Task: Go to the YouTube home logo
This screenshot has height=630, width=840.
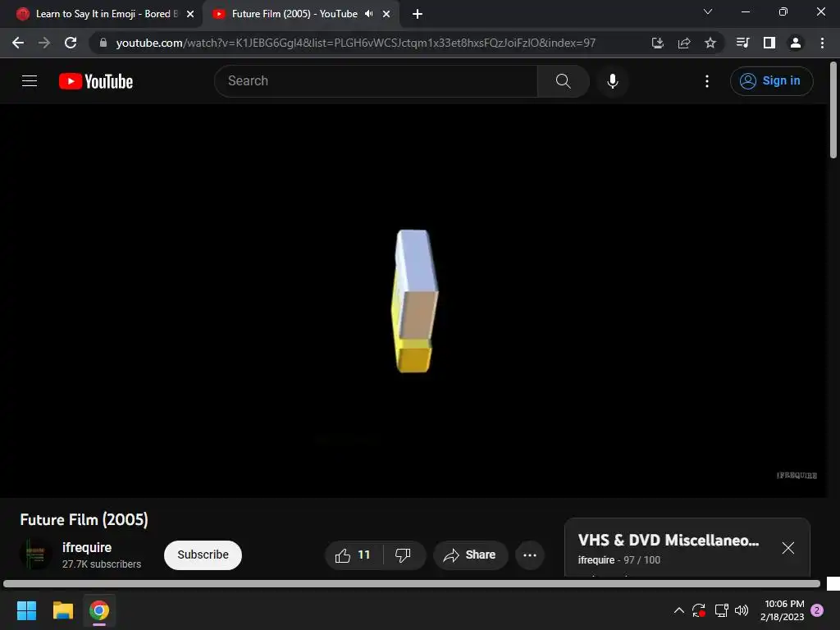Action: pos(96,81)
